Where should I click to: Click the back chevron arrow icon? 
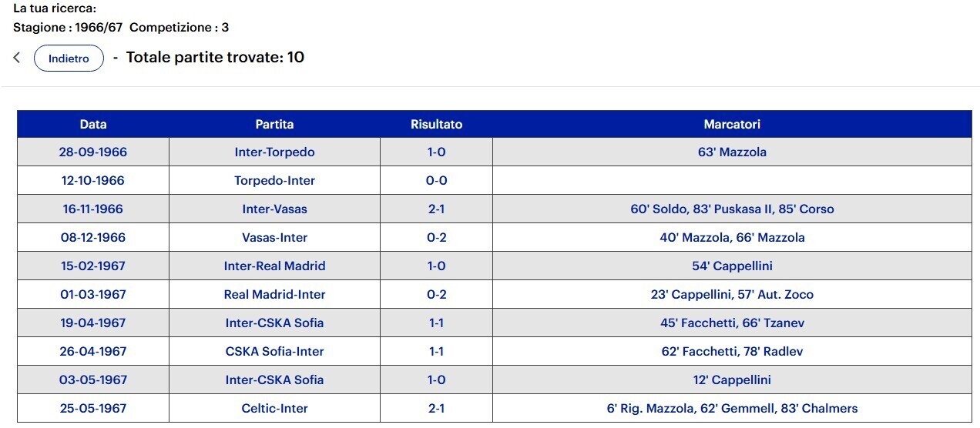pyautogui.click(x=17, y=58)
